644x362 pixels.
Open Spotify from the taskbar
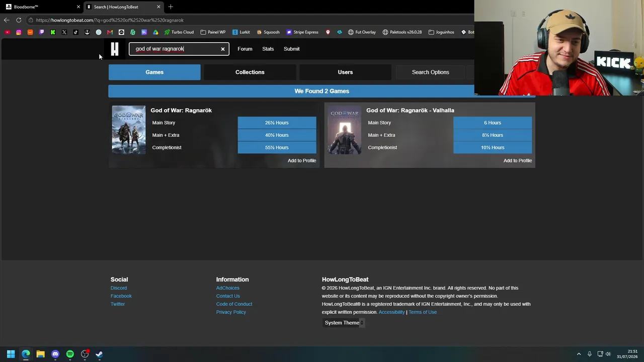(x=70, y=354)
